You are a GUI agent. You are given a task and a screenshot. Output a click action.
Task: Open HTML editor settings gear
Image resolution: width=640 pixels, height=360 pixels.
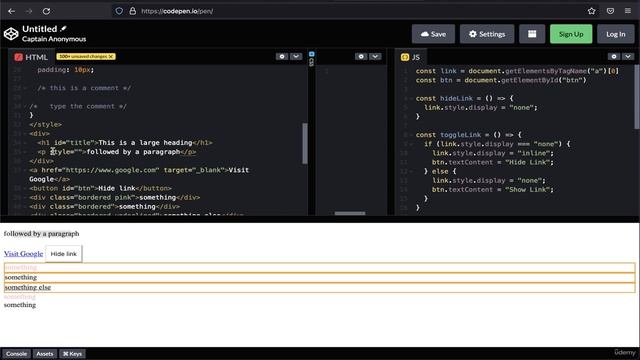point(282,56)
